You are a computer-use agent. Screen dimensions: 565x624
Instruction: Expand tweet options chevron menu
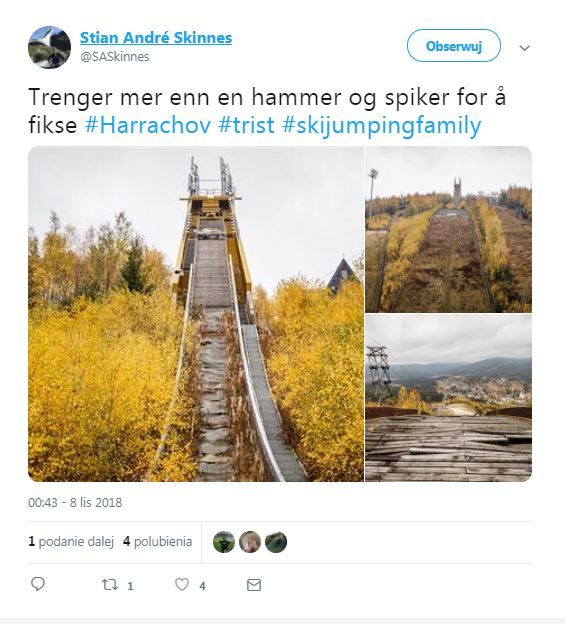pos(524,48)
